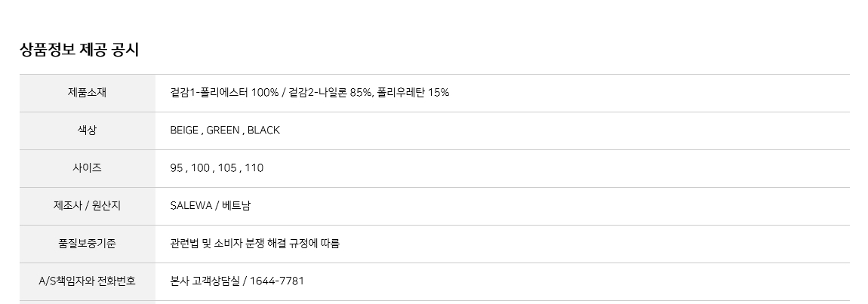This screenshot has width=868, height=304.
Task: Click size 95 in the size row
Action: (x=177, y=168)
